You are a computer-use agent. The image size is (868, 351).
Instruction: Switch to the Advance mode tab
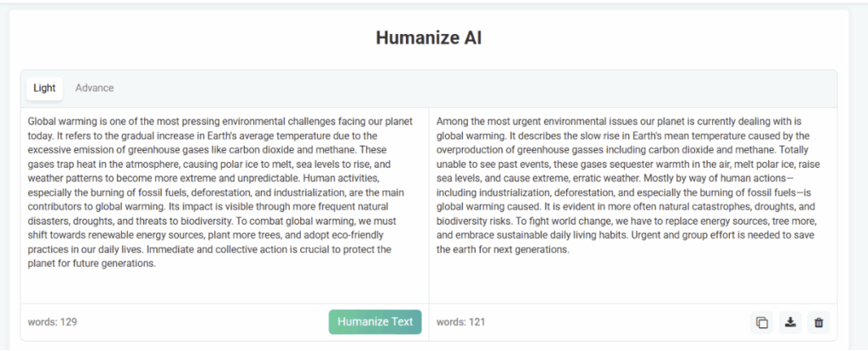pos(94,88)
